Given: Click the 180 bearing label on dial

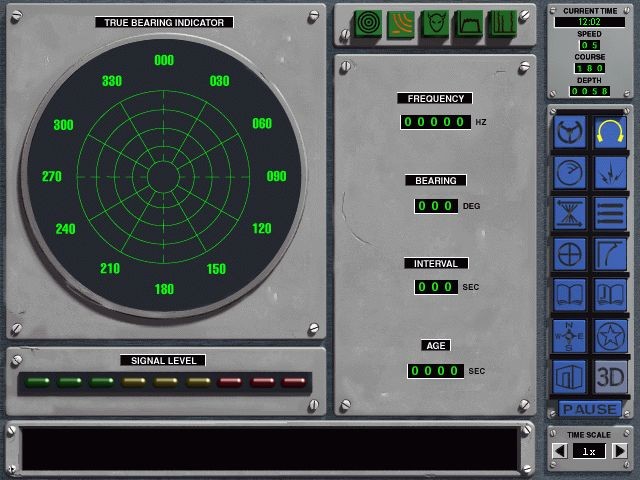Looking at the screenshot, I should (164, 289).
